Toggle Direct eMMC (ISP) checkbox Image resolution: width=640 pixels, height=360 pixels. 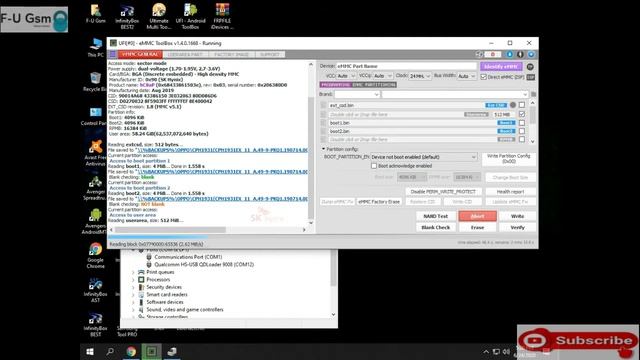point(484,77)
